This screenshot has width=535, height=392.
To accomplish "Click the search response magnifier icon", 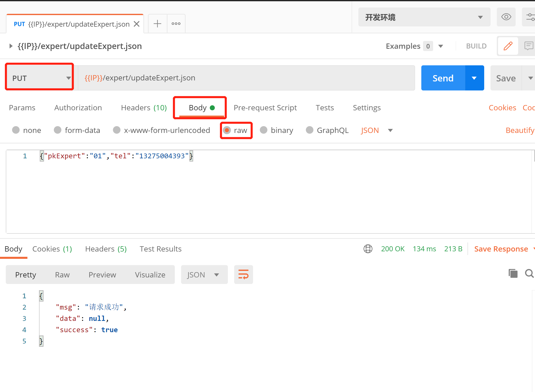I will tap(529, 273).
